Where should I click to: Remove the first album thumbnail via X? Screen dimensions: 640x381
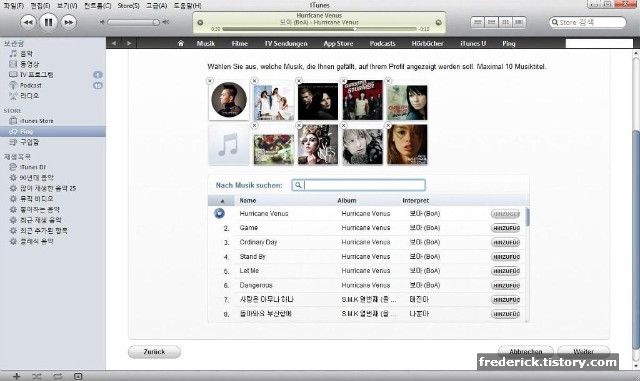210,81
